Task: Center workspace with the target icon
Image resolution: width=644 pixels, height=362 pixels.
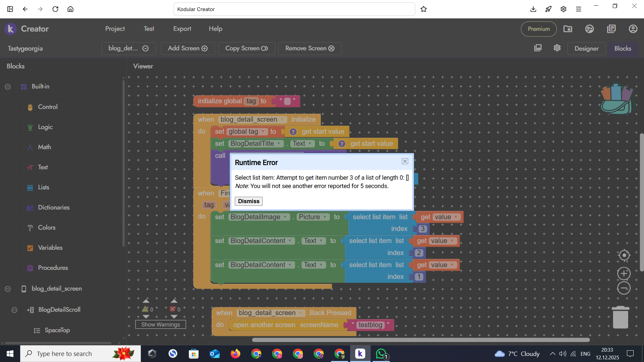Action: [x=624, y=255]
